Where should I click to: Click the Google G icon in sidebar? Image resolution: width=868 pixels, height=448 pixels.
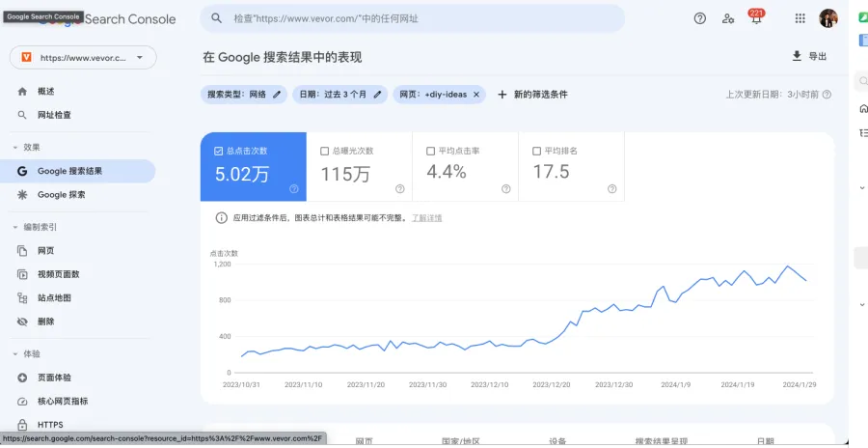click(x=22, y=171)
